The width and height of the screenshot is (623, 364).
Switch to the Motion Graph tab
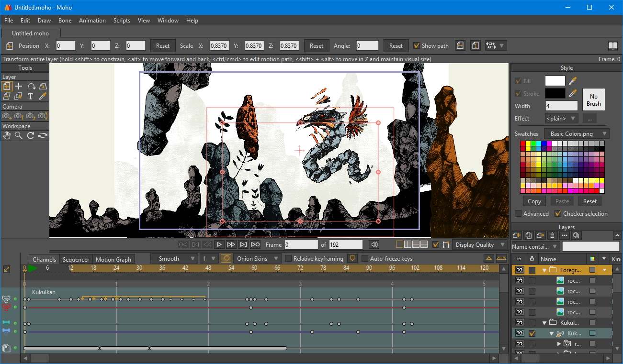(x=113, y=259)
